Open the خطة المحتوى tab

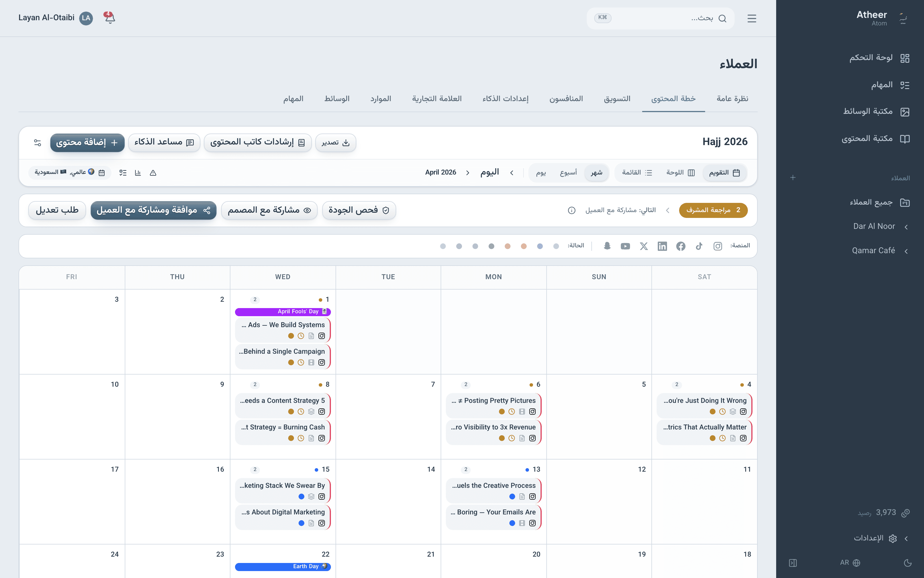point(673,99)
